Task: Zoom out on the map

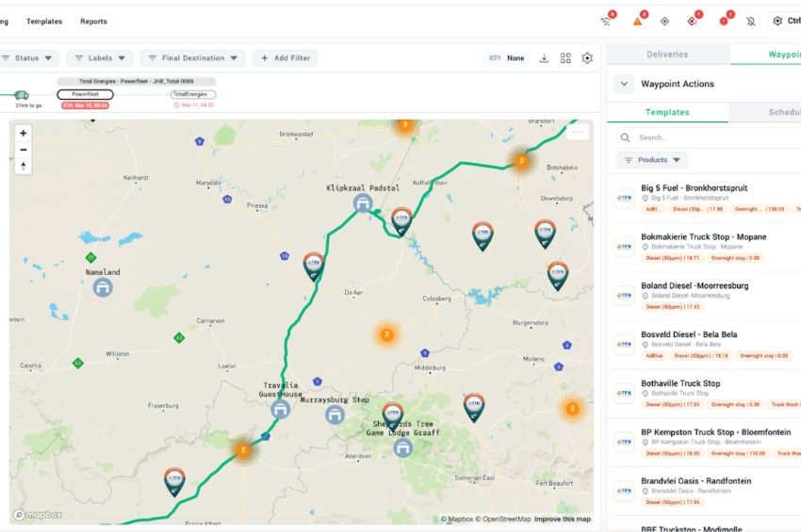Action: (23, 150)
